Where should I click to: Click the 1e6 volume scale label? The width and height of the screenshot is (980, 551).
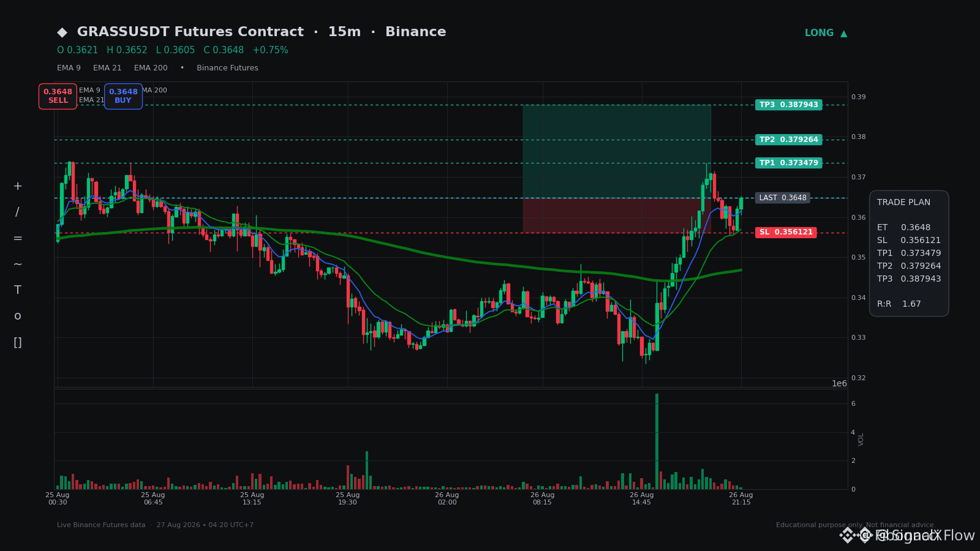(x=839, y=384)
